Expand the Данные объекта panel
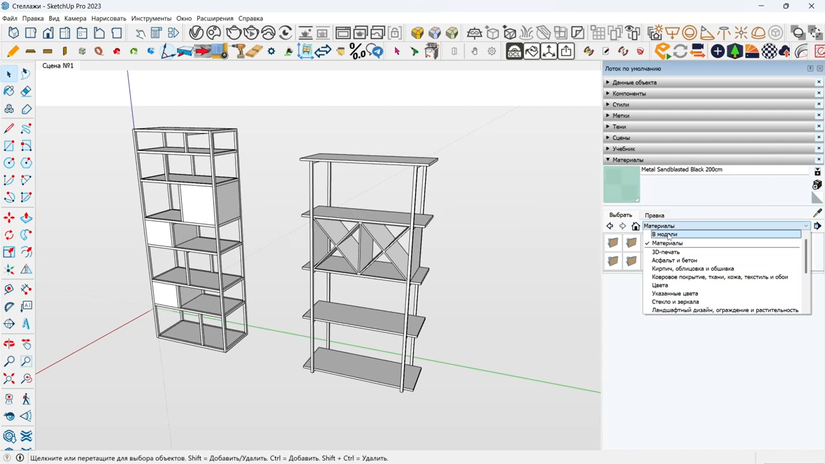 709,83
